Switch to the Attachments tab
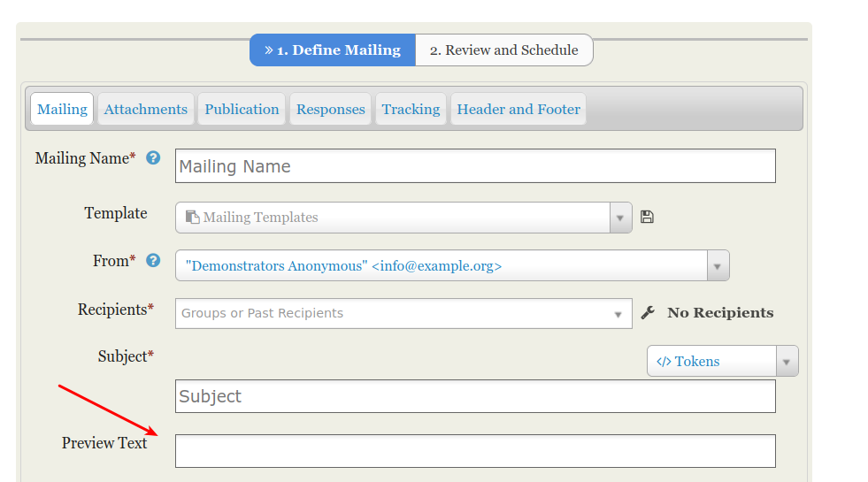The height and width of the screenshot is (482, 868). [x=145, y=110]
